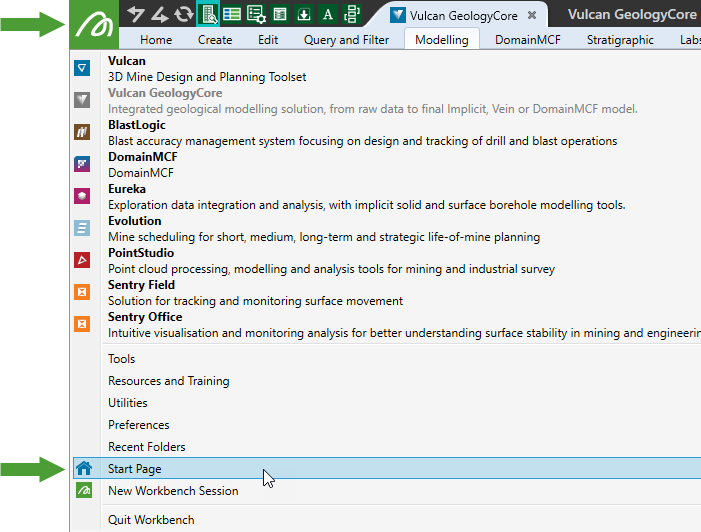Click the blue house Start Page icon

pyautogui.click(x=84, y=468)
